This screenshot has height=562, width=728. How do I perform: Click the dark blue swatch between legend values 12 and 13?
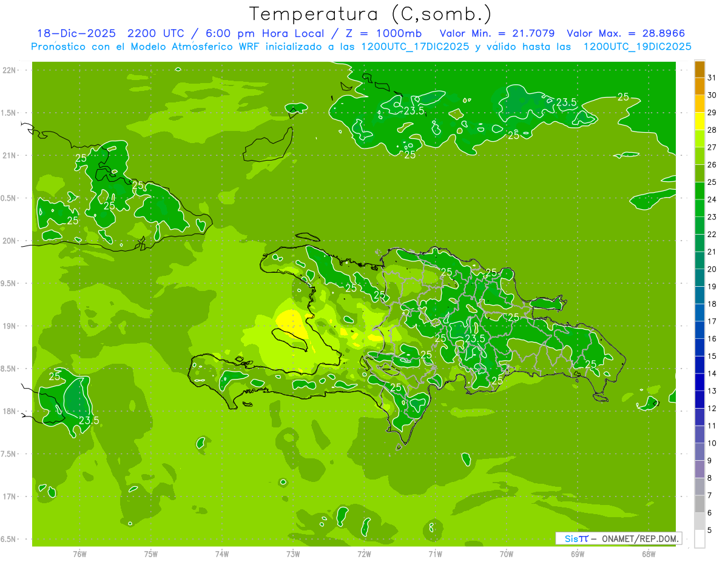click(x=699, y=400)
